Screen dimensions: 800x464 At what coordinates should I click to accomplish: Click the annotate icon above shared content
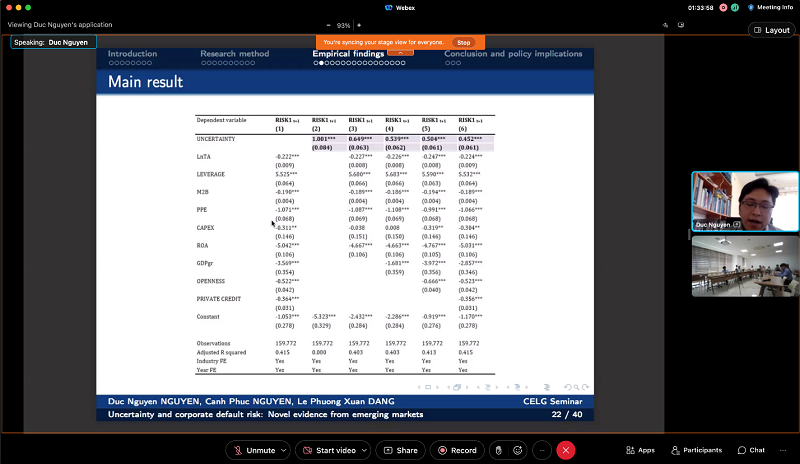click(x=665, y=25)
